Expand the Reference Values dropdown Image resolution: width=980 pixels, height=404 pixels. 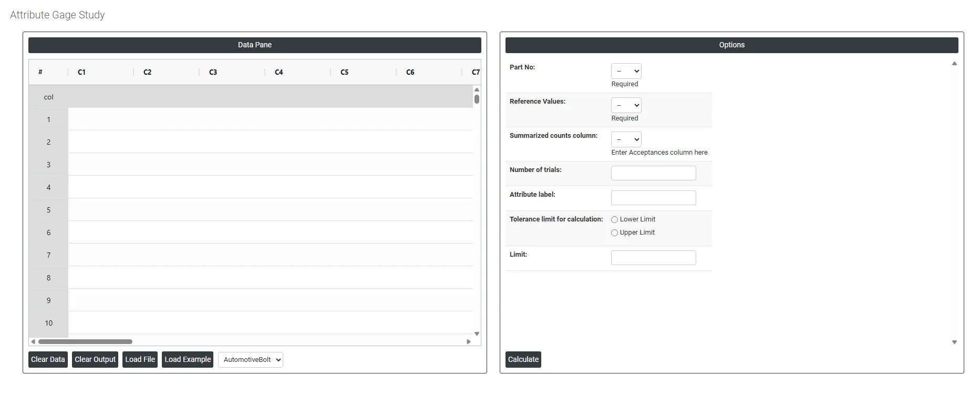[626, 105]
